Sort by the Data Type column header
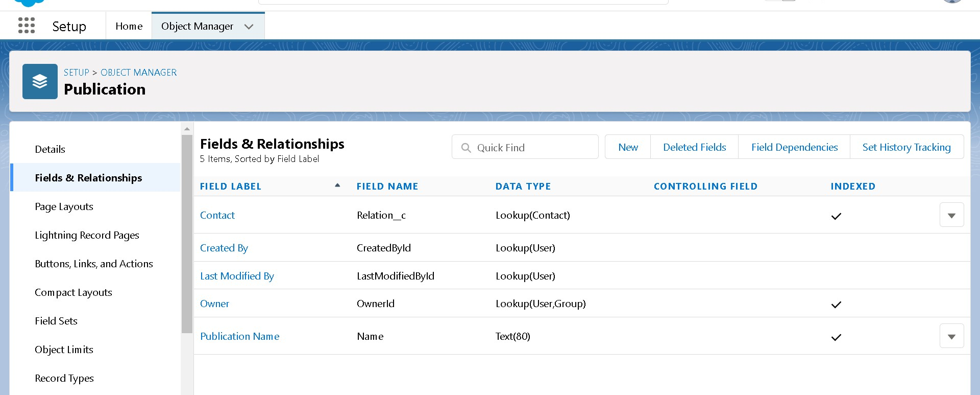The width and height of the screenshot is (980, 395). [x=523, y=187]
